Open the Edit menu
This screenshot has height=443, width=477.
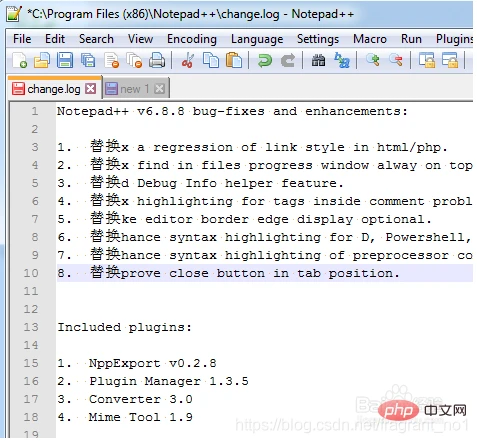(55, 39)
